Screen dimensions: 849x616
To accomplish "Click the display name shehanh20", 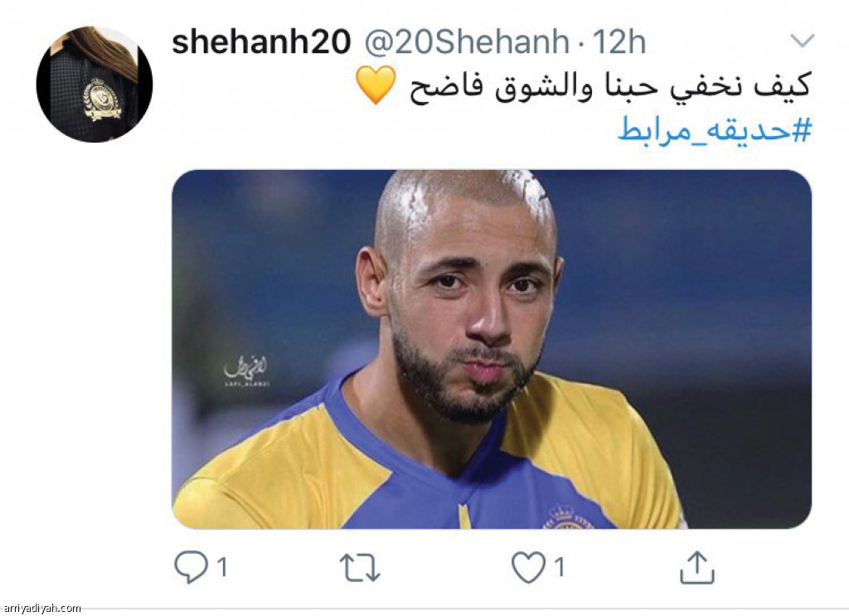I will [261, 41].
